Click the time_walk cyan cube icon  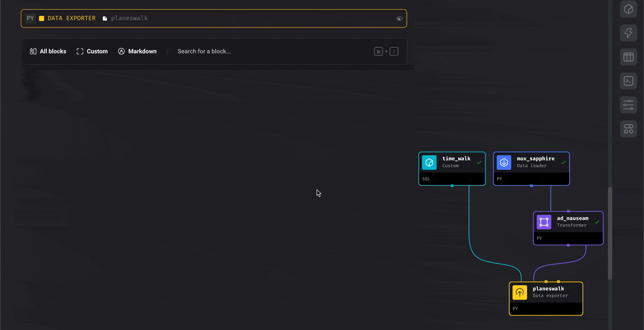(x=429, y=163)
